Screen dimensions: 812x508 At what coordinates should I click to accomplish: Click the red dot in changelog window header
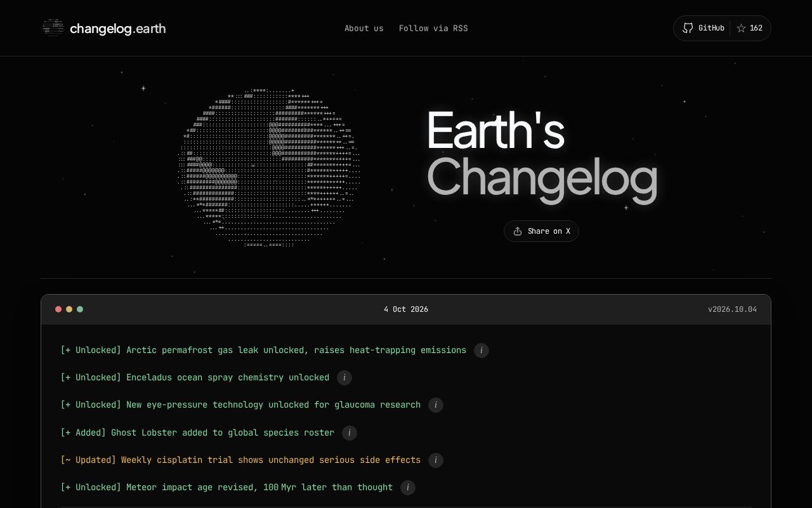click(58, 309)
